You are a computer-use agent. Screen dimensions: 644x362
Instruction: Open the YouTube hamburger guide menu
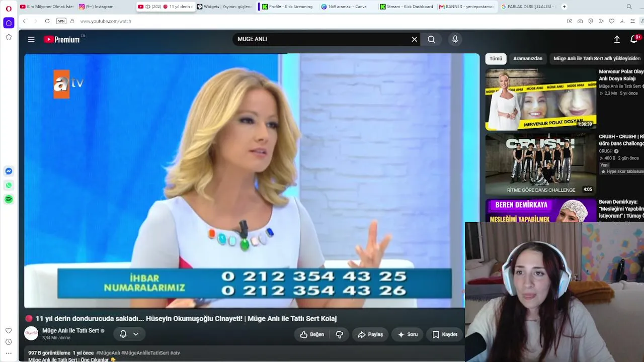(31, 39)
